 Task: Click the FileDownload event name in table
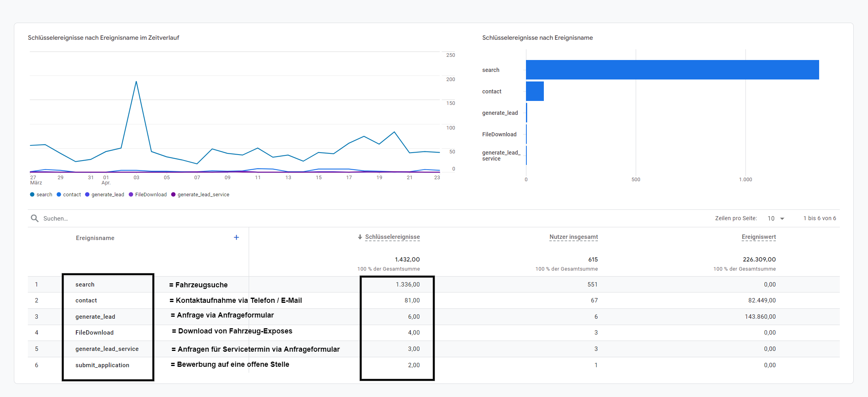(x=95, y=333)
